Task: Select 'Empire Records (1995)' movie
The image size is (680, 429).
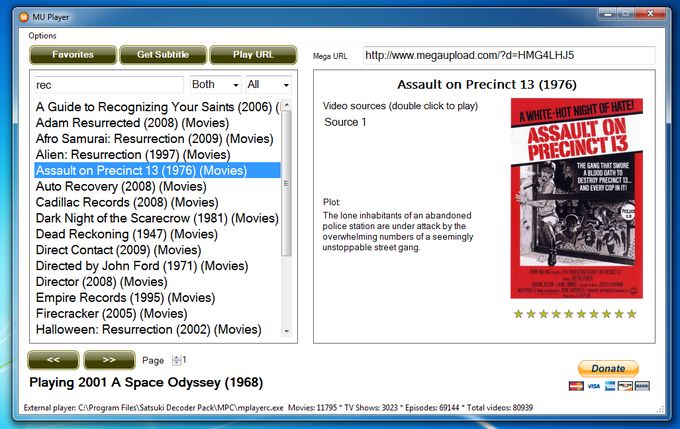Action: 158,298
